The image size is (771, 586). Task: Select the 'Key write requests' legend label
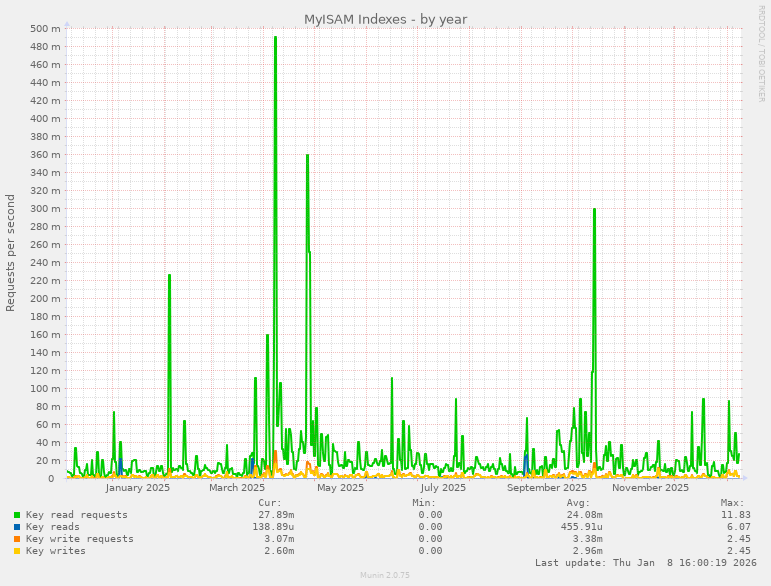(80, 539)
